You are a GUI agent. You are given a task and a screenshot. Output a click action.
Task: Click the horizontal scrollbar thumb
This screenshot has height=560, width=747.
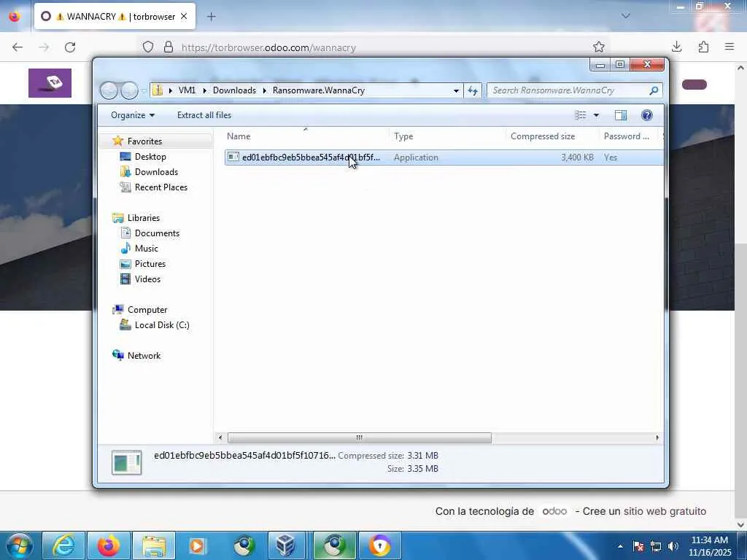(359, 437)
